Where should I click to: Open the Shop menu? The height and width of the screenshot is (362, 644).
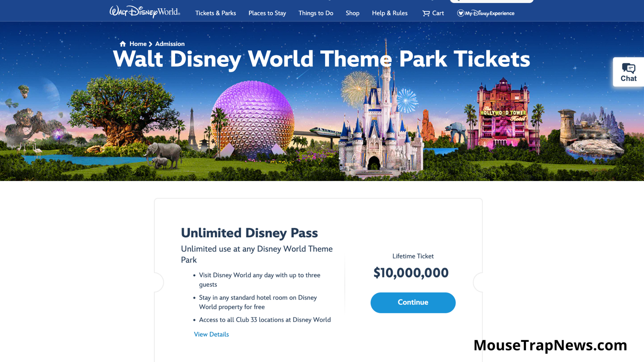pyautogui.click(x=353, y=13)
